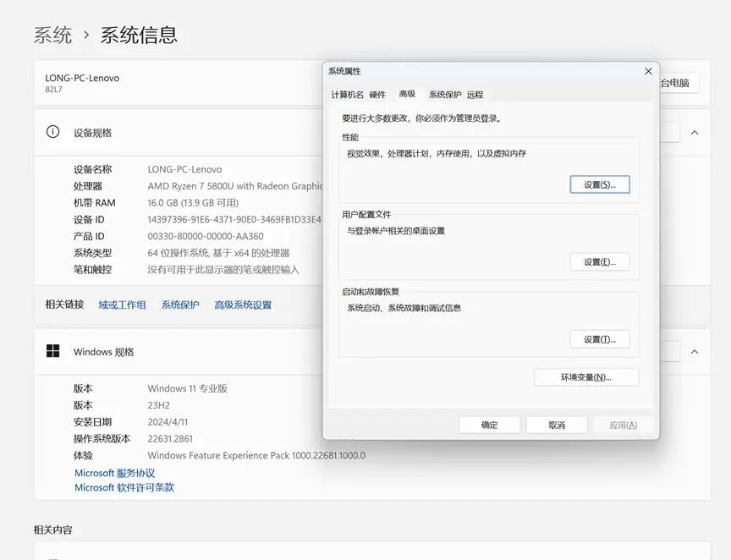Click the 应用(A) button

pyautogui.click(x=624, y=425)
